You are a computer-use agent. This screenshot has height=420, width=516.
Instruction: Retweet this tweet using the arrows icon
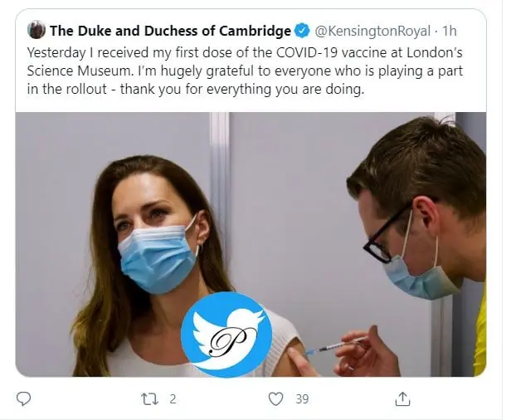pos(148,398)
